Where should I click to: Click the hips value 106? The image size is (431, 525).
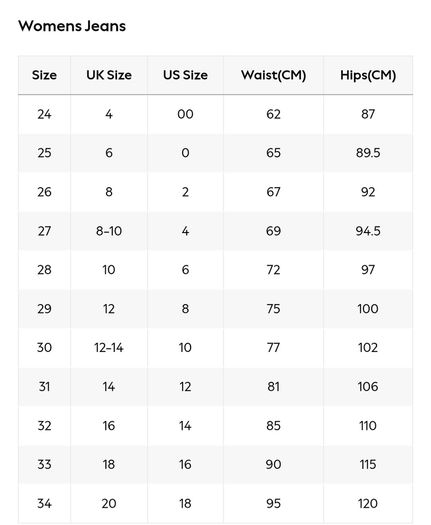[x=368, y=387]
